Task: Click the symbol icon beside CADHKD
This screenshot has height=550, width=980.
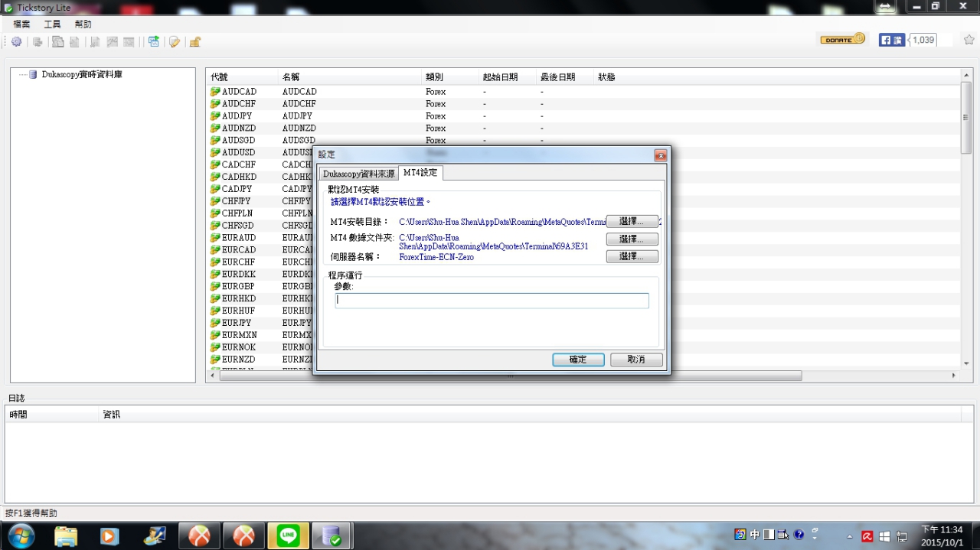Action: [215, 177]
